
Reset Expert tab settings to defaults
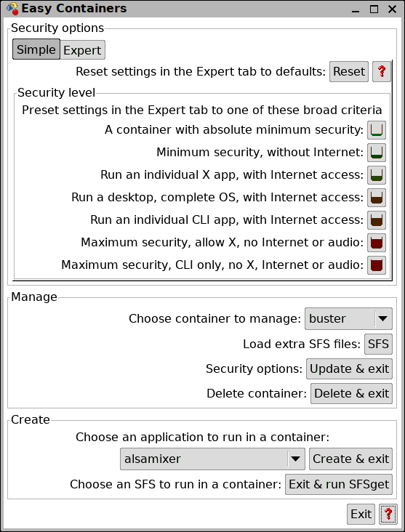(x=349, y=72)
